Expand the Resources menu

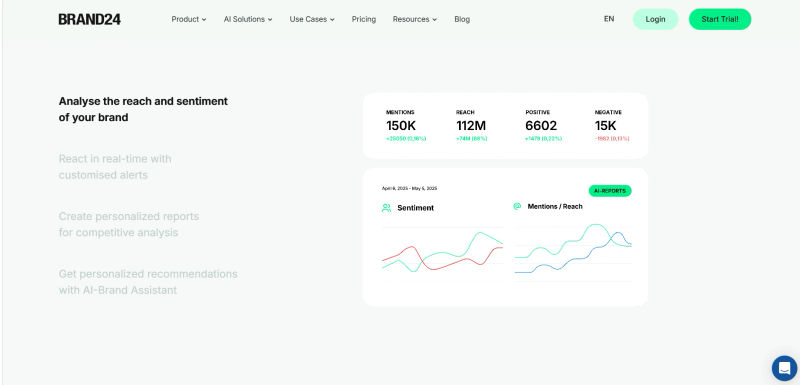pos(415,19)
